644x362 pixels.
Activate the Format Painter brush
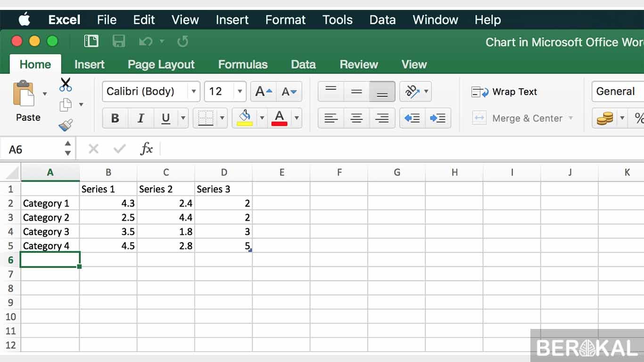pos(66,125)
